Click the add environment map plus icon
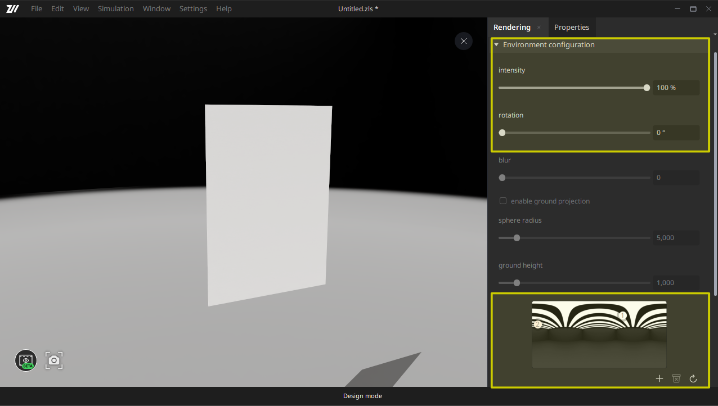Screen dimensions: 718x406 coord(659,379)
